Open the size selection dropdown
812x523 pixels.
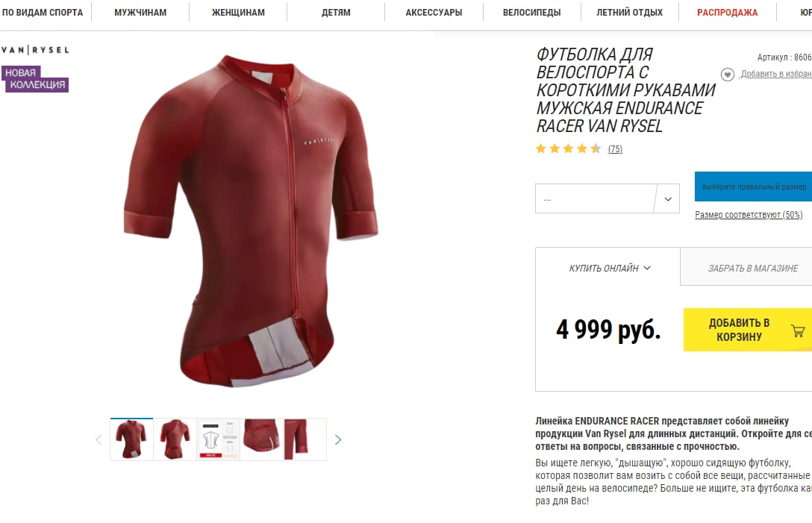tap(608, 198)
